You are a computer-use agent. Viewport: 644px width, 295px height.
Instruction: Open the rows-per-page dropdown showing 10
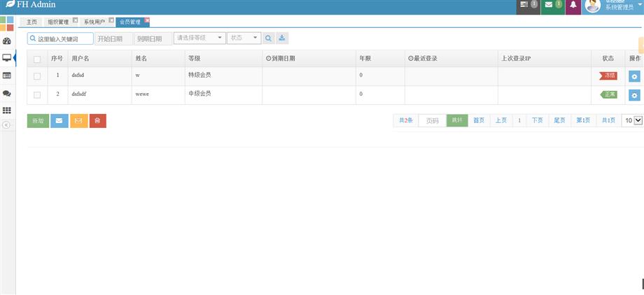point(632,120)
